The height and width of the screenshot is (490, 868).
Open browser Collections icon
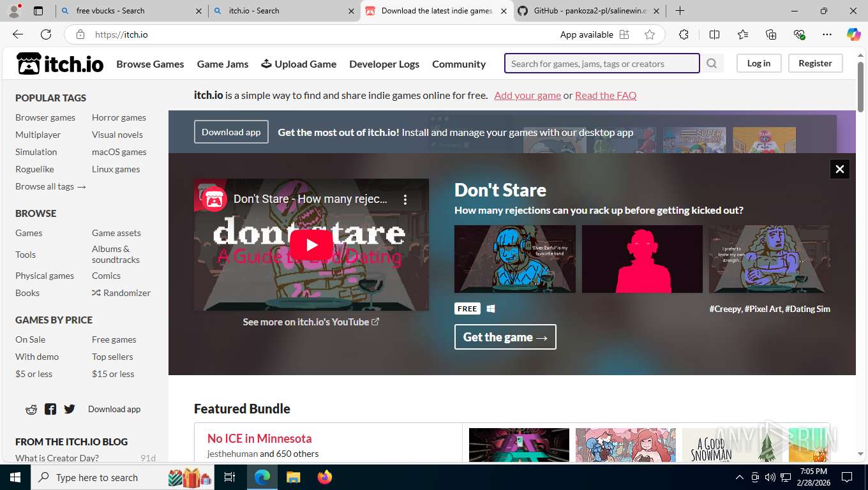[x=771, y=34]
